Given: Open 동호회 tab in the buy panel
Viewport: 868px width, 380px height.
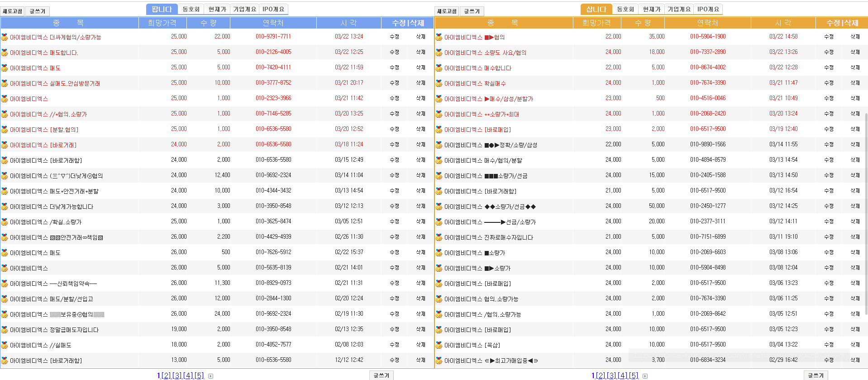Looking at the screenshot, I should point(625,9).
